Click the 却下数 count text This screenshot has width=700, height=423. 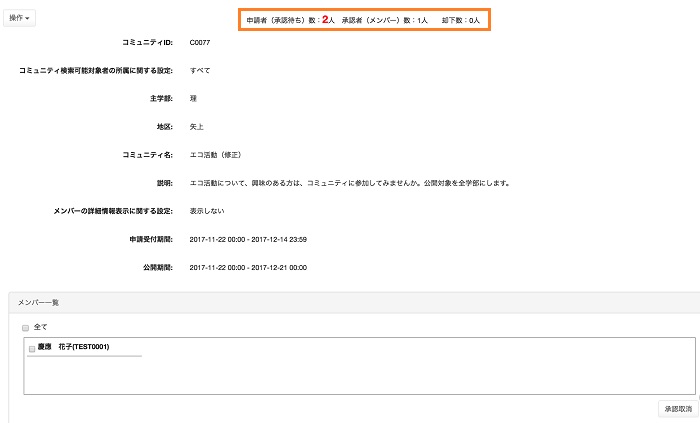point(461,20)
